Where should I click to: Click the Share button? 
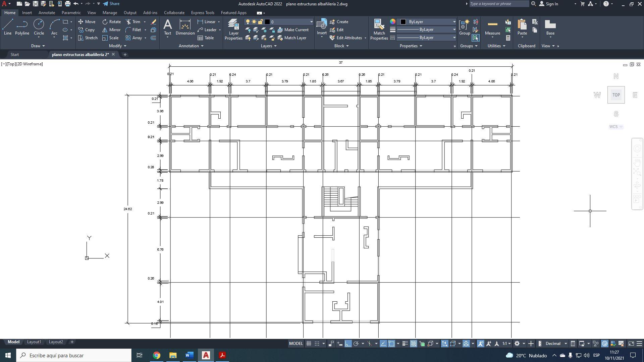pos(111,4)
